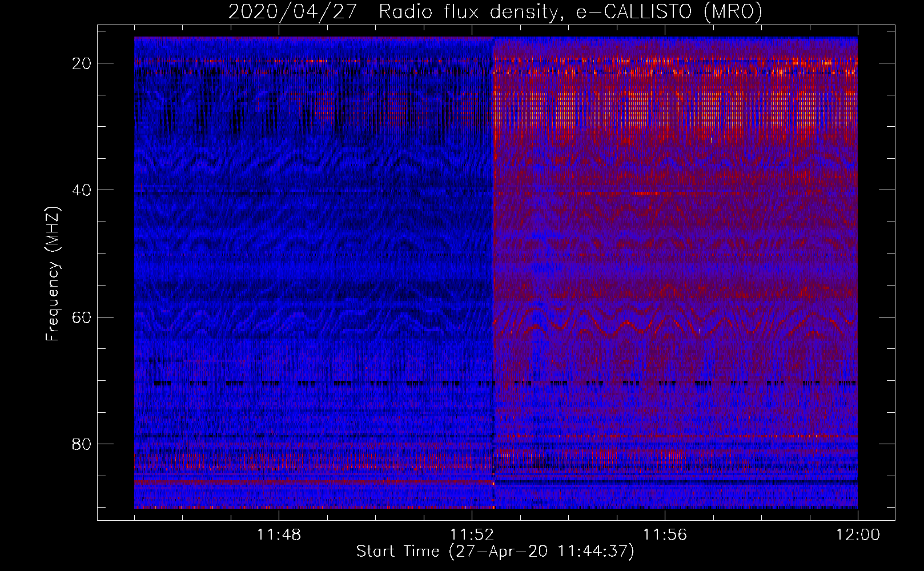
Task: Click the 12:00 time tick label
Action: click(x=858, y=535)
